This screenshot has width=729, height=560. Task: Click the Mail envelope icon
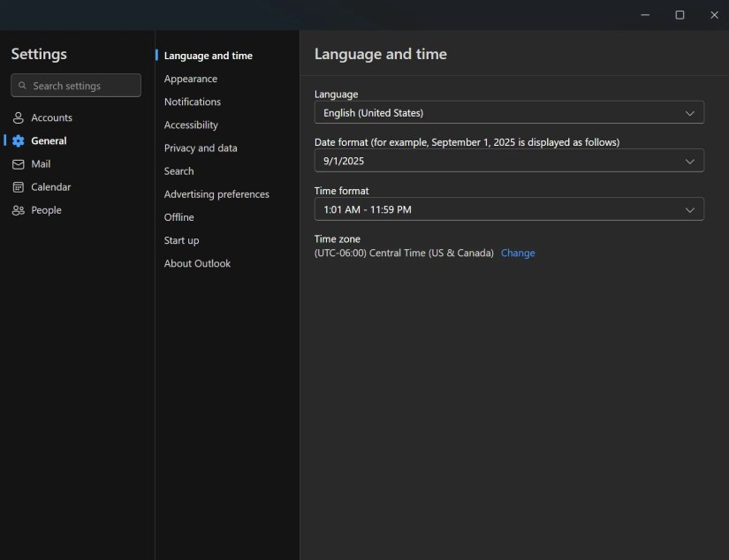18,164
